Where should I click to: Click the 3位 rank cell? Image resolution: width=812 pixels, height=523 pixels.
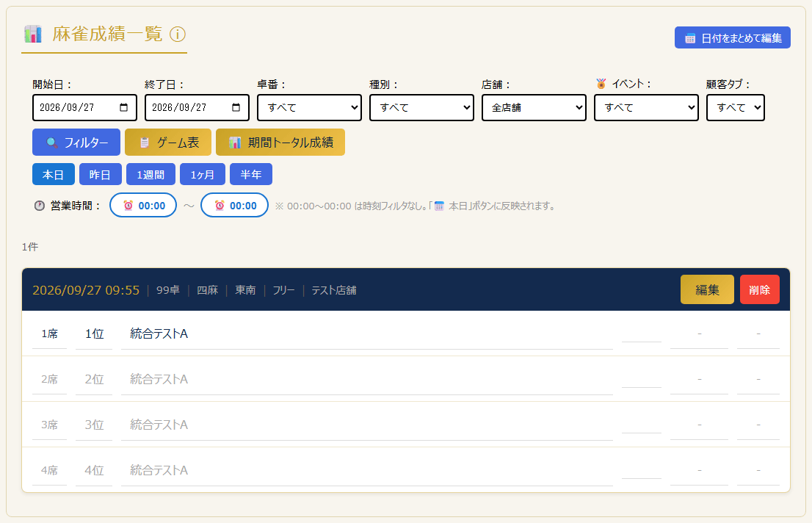(94, 425)
